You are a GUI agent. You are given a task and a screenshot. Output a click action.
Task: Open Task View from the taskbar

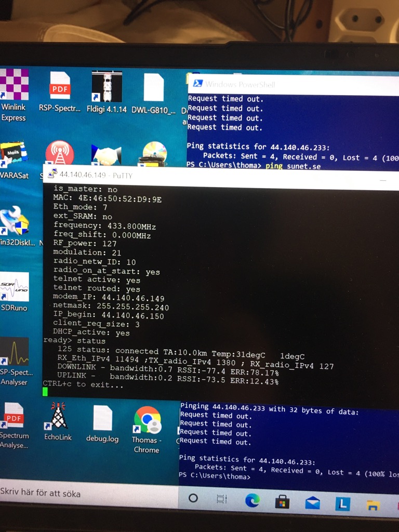click(x=222, y=499)
